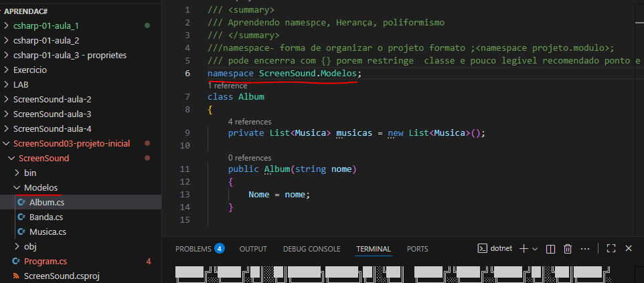Click the C# icon beside Musica.cs
The image size is (644, 283).
coord(21,232)
